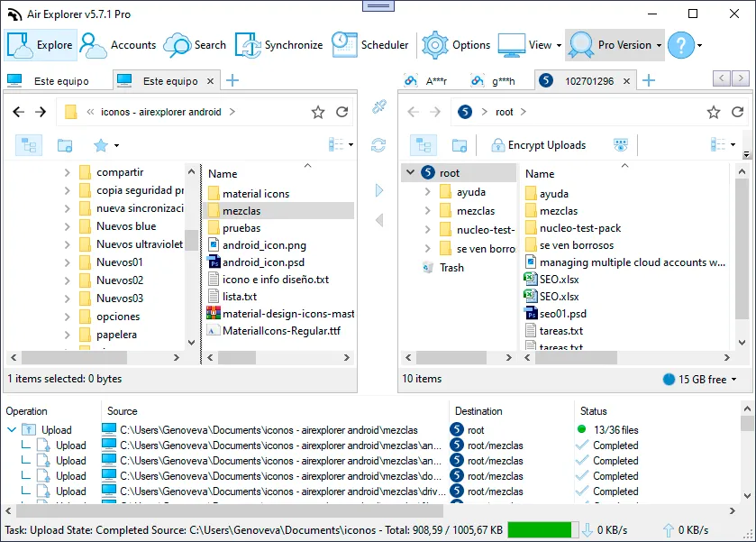Viewport: 756px width, 542px height.
Task: Create a new folder in left pane
Action: pyautogui.click(x=65, y=145)
